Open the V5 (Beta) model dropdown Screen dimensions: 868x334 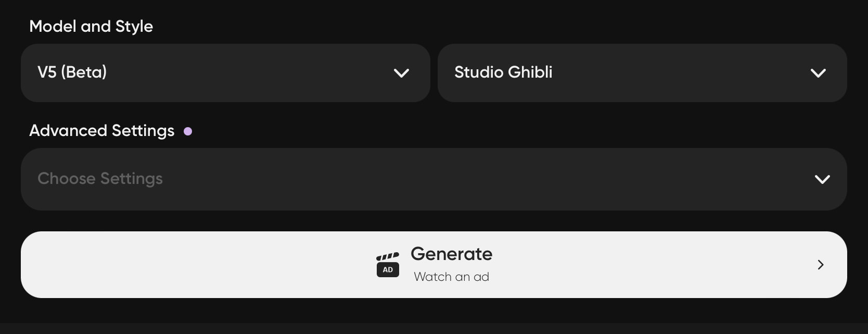(x=225, y=73)
